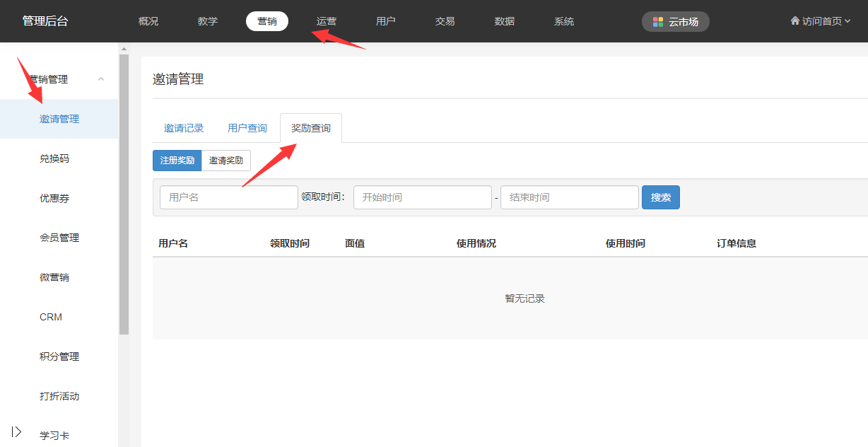Open the 开始时间 date picker field

422,197
